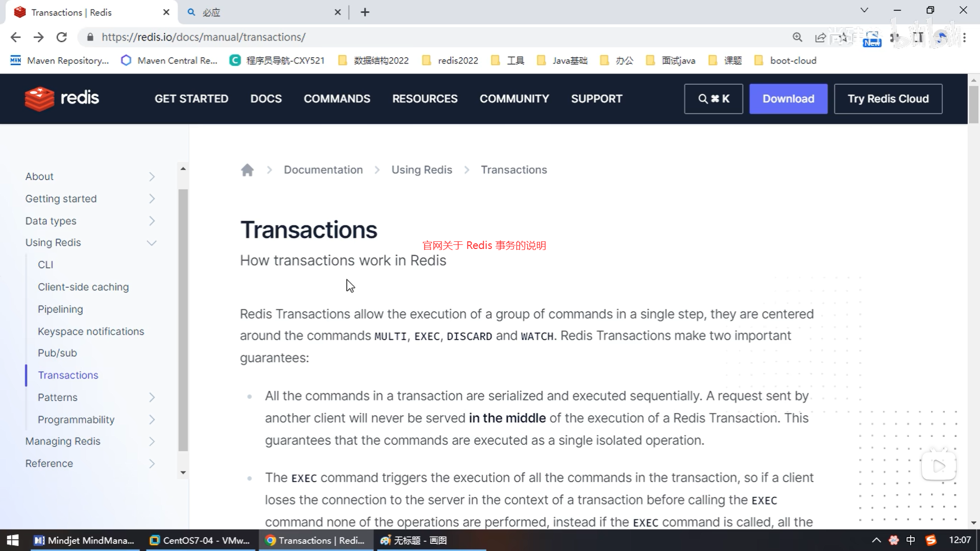Open Windows Start menu
The width and height of the screenshot is (980, 551).
click(x=12, y=540)
